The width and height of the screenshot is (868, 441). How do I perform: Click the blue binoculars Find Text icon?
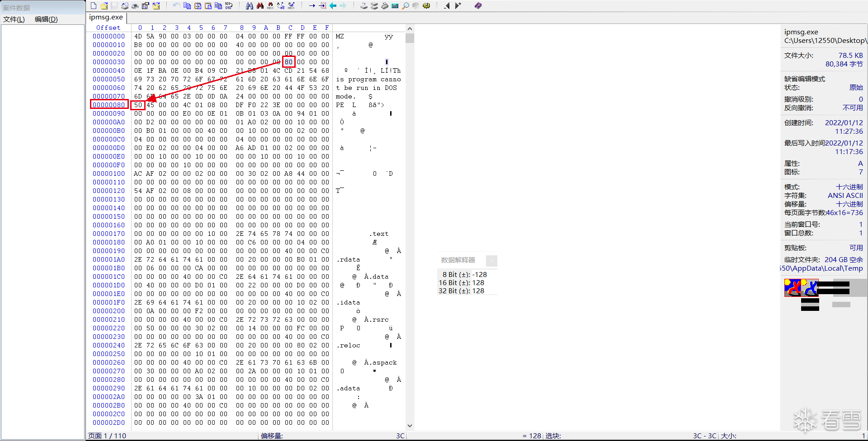click(x=250, y=6)
